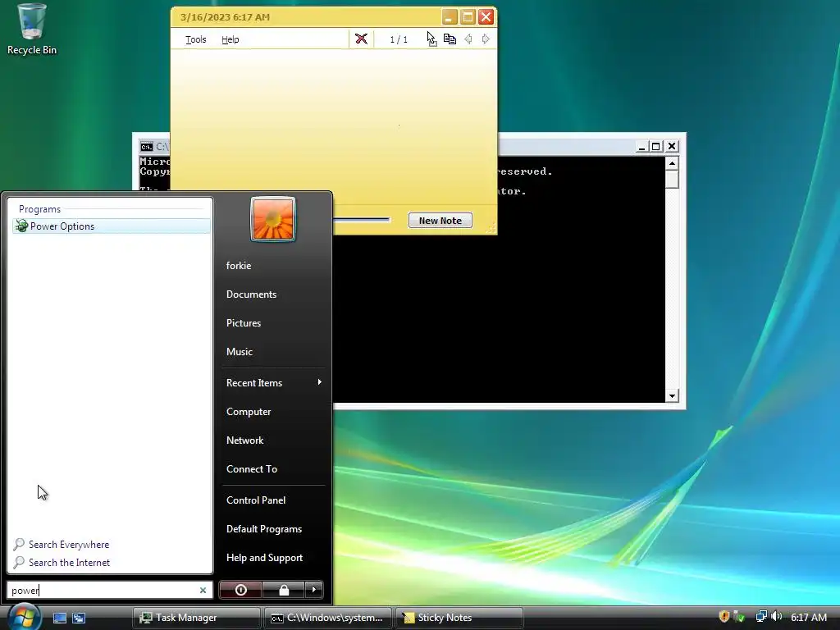The image size is (840, 630).
Task: Click the network tray icon
Action: 761,617
